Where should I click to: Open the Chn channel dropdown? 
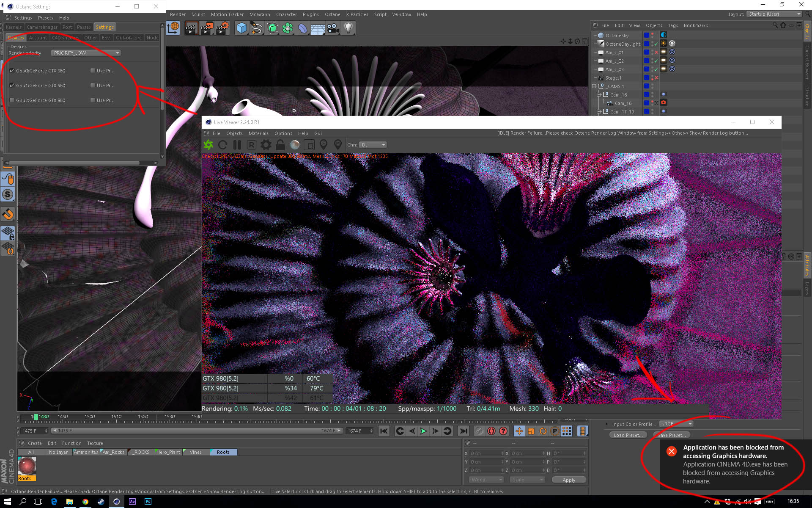click(x=373, y=145)
